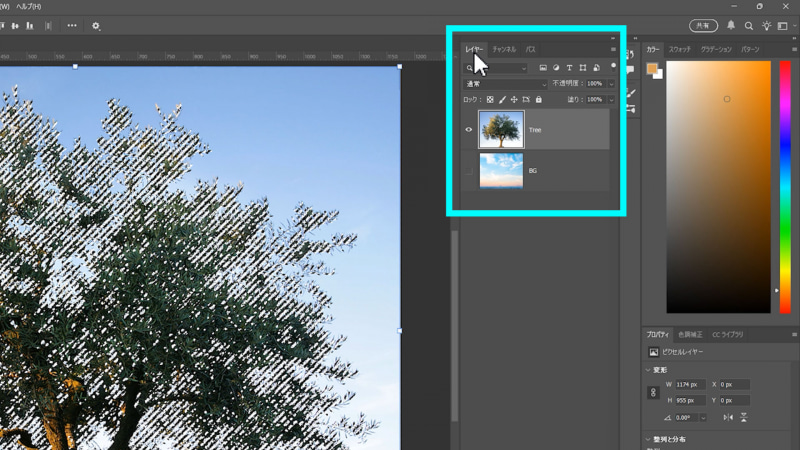Switch to the レイヤー tab

point(473,49)
